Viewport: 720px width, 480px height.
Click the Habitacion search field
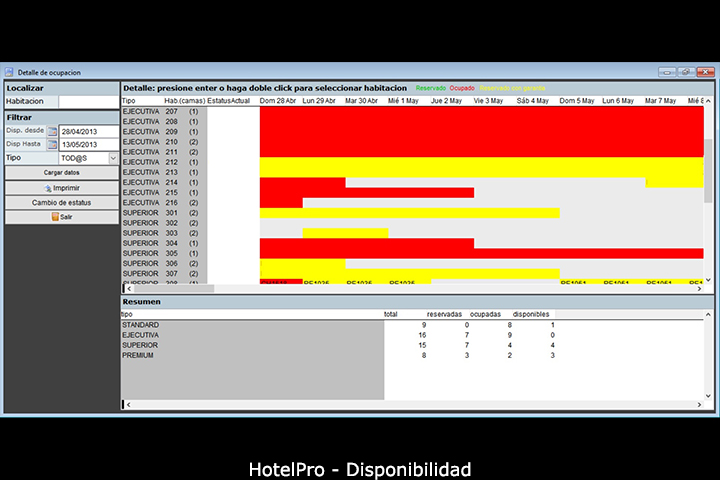tap(88, 101)
